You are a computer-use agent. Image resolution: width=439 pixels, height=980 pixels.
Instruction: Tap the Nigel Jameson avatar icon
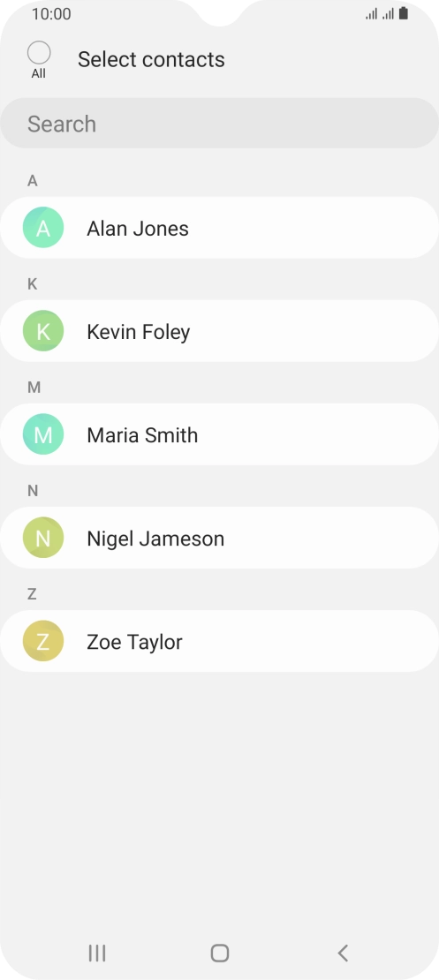43,538
